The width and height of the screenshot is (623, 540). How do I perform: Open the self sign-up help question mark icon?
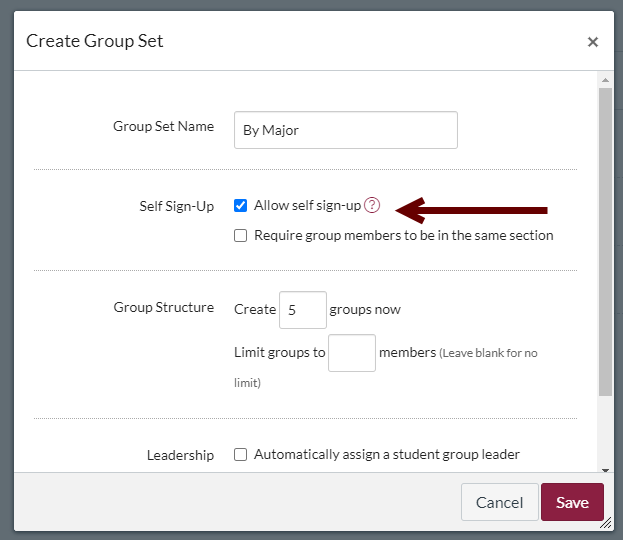(x=372, y=205)
